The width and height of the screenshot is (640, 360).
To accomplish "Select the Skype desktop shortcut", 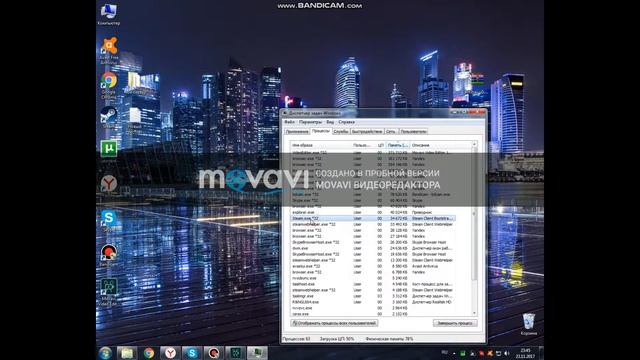I will click(x=109, y=220).
